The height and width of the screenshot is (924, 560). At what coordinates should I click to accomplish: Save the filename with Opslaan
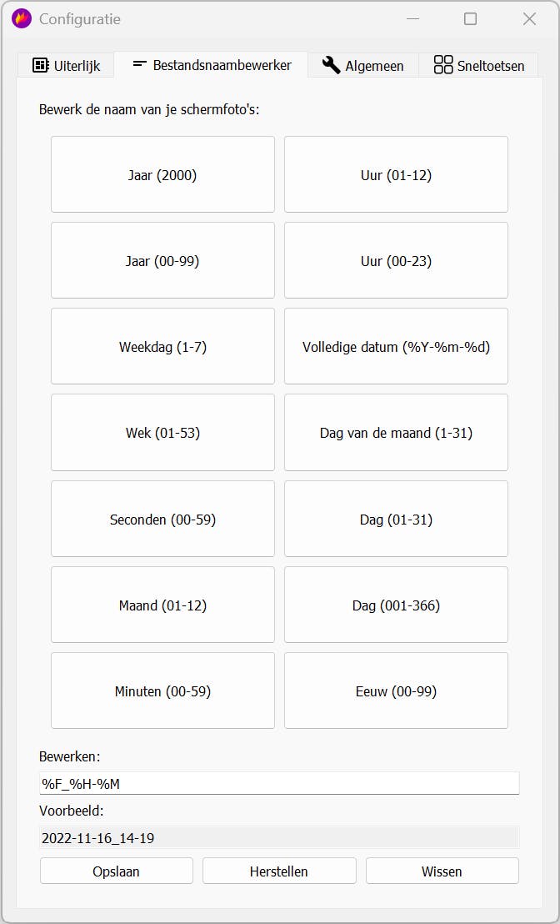click(116, 871)
